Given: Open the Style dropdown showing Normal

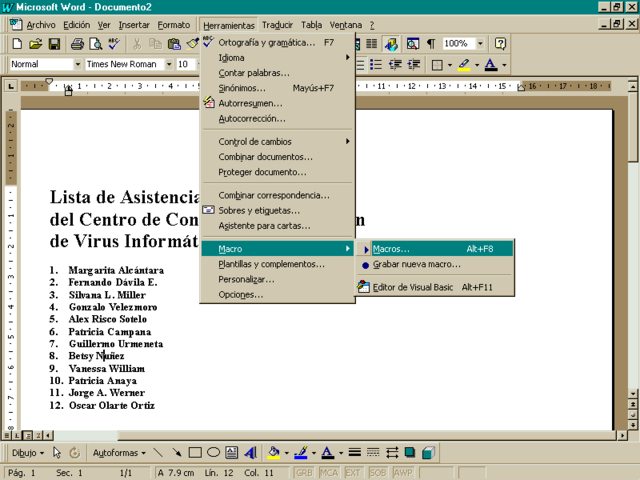Looking at the screenshot, I should click(78, 64).
